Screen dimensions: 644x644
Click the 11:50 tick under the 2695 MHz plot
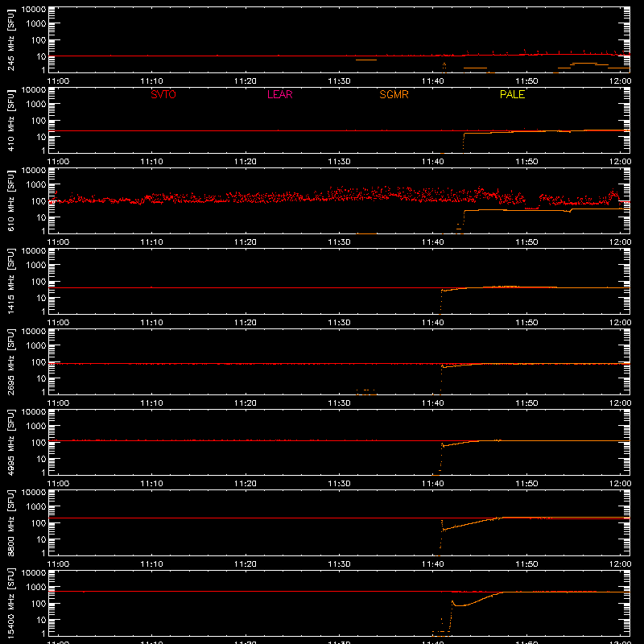(526, 403)
